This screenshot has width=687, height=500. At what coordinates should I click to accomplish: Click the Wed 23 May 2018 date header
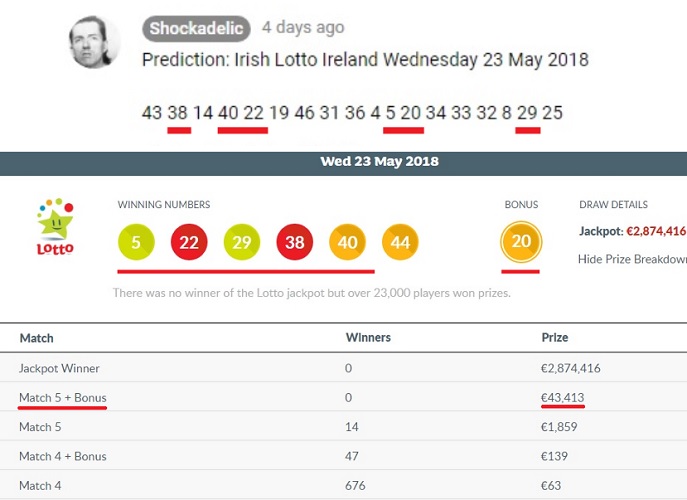(379, 161)
